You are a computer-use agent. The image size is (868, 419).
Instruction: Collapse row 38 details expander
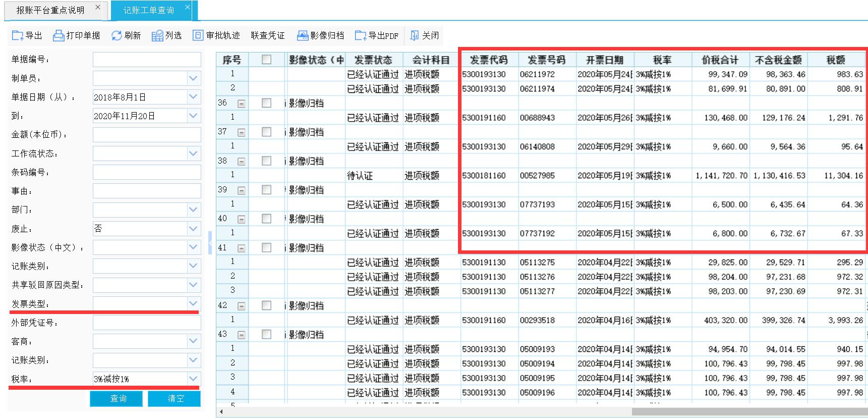point(242,162)
